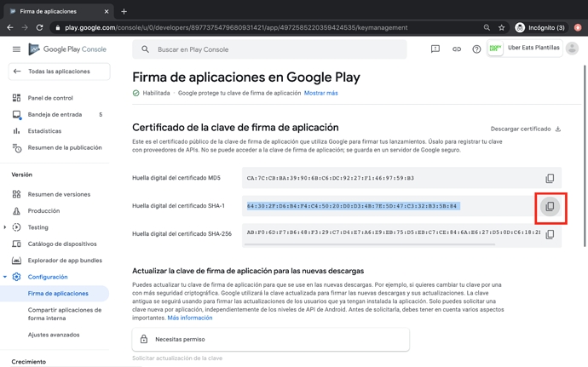
Task: Click the Explorador de app bundles icon
Action: (x=16, y=261)
